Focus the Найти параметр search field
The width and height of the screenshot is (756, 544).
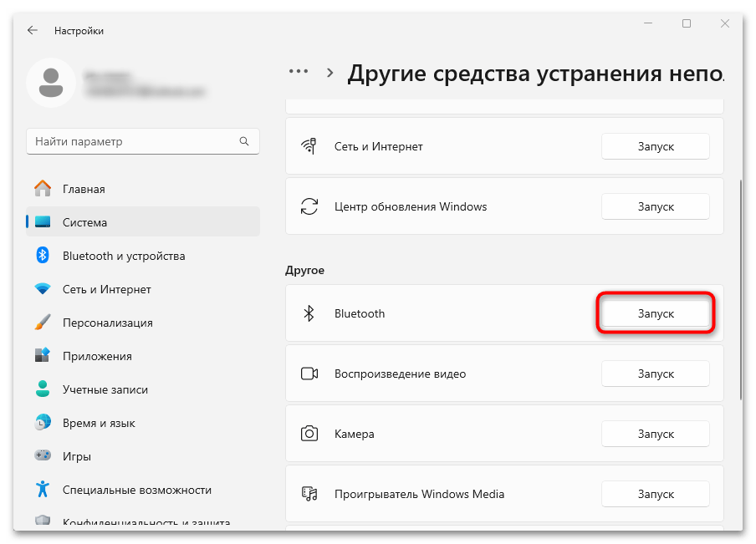click(x=143, y=141)
